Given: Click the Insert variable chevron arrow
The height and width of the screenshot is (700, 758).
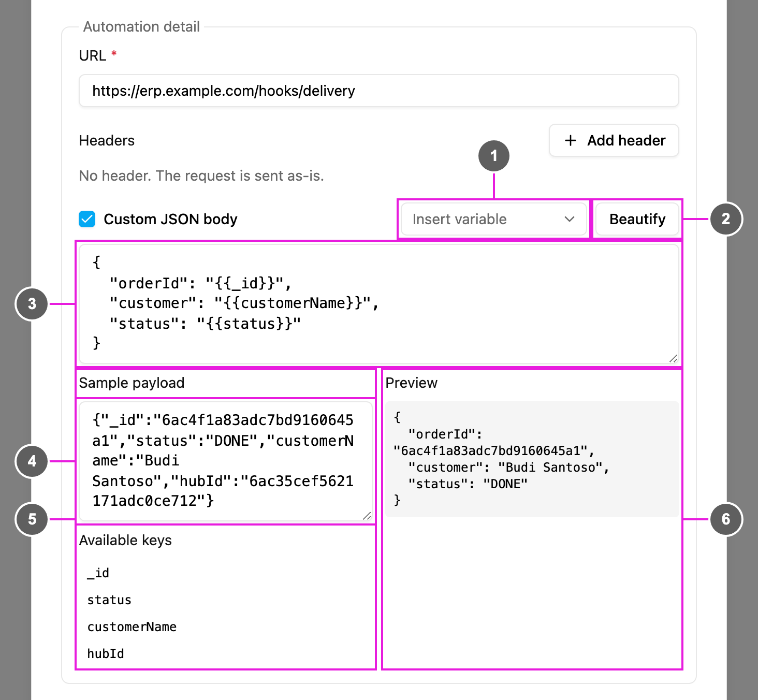Looking at the screenshot, I should (570, 219).
